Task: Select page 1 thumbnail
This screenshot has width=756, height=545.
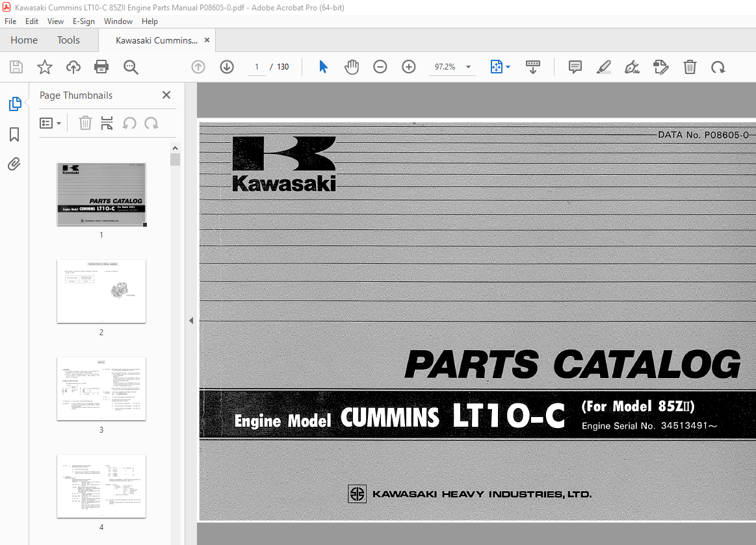Action: coord(101,194)
